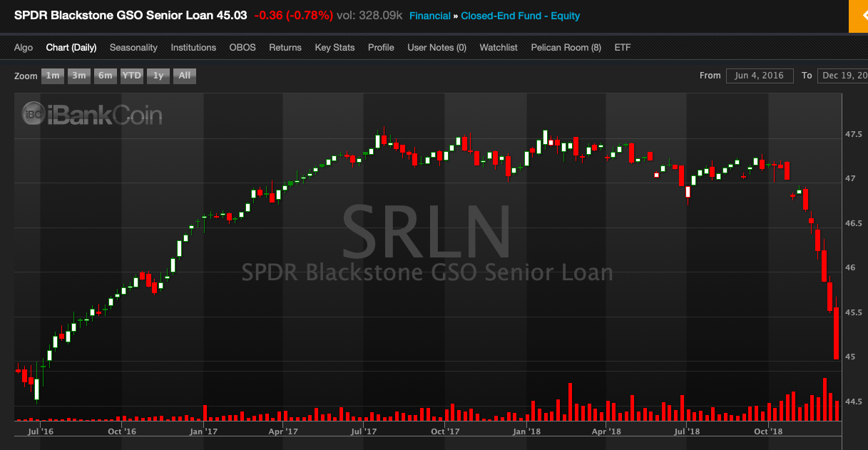This screenshot has width=868, height=450.
Task: Click the Jul '17 axis label
Action: click(364, 431)
